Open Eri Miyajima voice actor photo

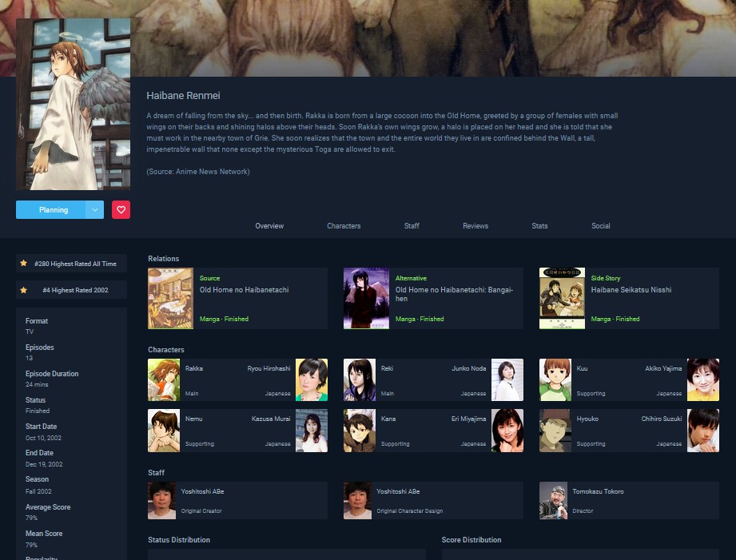507,431
